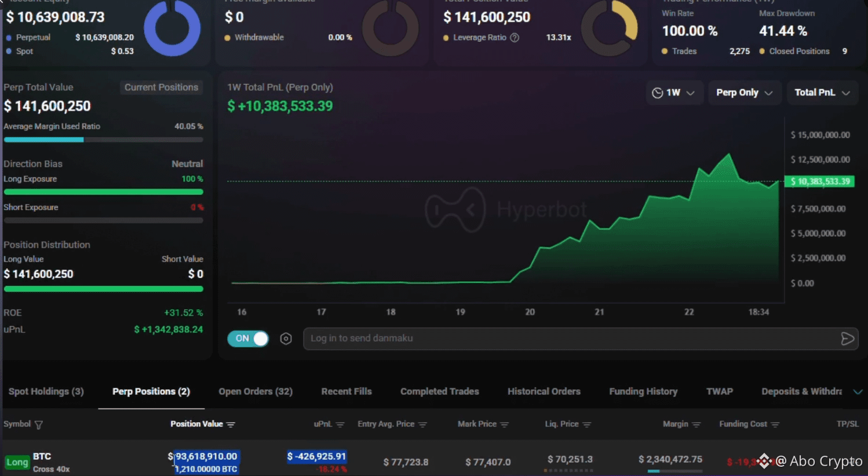
Task: Click the Trades count 2,275
Action: point(739,52)
